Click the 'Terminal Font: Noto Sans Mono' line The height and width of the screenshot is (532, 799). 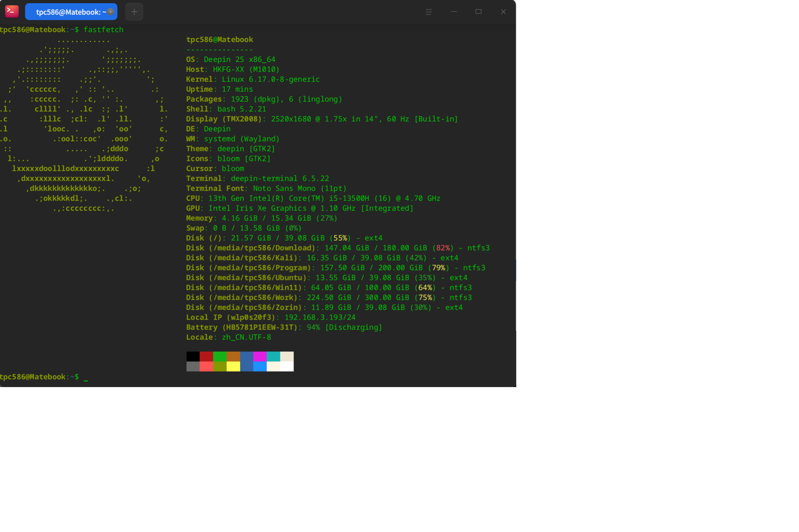(266, 189)
